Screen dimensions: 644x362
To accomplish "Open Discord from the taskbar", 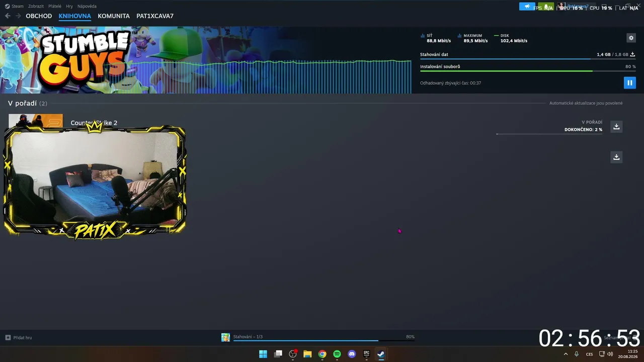I will [352, 354].
